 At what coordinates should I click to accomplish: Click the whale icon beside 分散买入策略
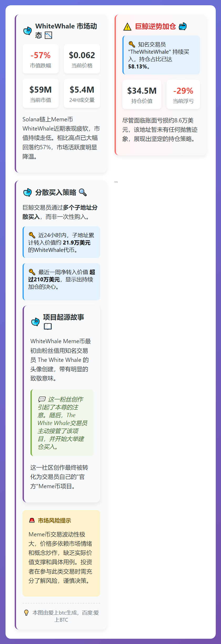28,192
